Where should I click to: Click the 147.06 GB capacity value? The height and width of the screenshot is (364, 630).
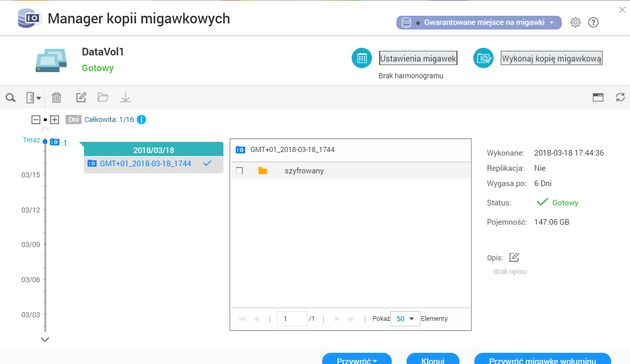click(552, 222)
